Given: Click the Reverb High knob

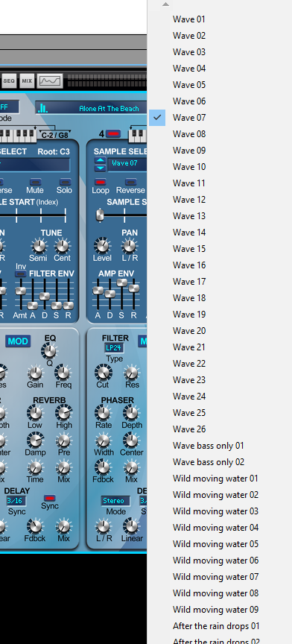Looking at the screenshot, I should tap(63, 413).
